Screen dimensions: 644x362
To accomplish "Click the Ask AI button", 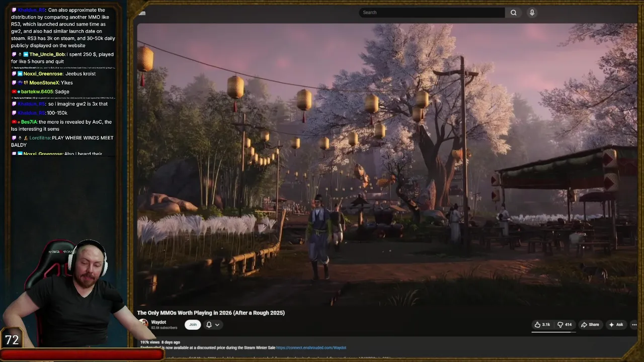I will coord(616,325).
